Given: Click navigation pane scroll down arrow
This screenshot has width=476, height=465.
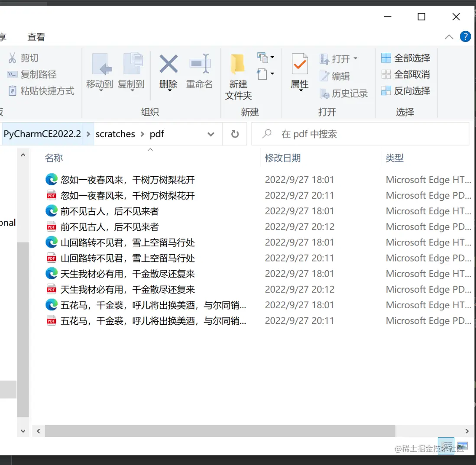Looking at the screenshot, I should pos(23,431).
